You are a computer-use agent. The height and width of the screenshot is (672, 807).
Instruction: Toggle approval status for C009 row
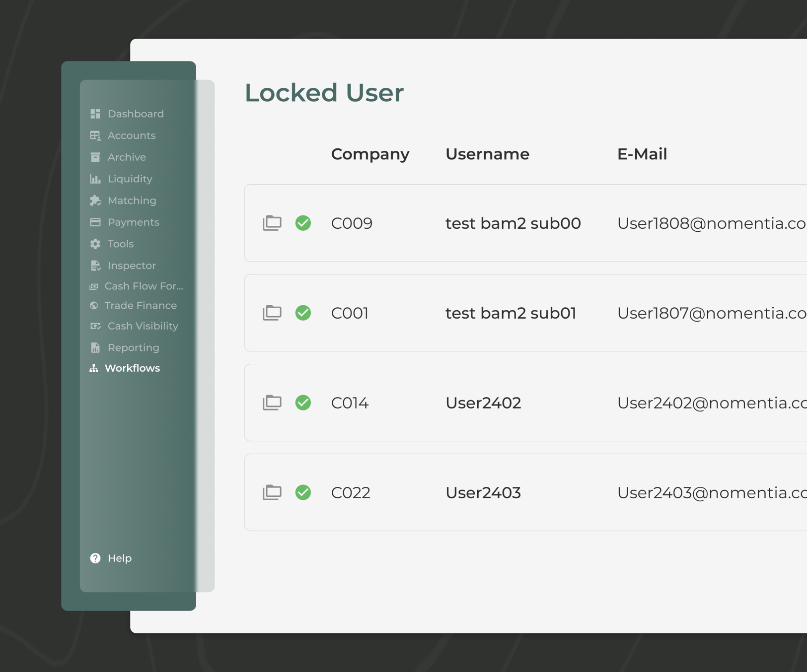(303, 223)
